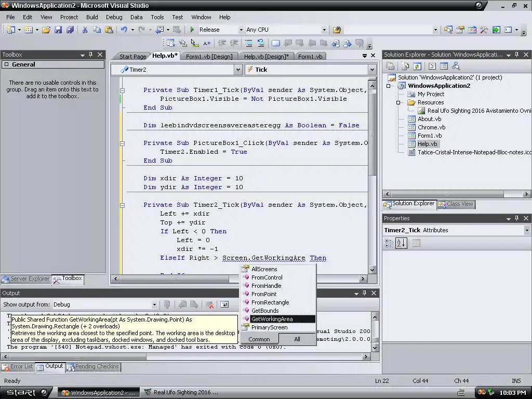Click the Open File folder icon

click(x=46, y=30)
